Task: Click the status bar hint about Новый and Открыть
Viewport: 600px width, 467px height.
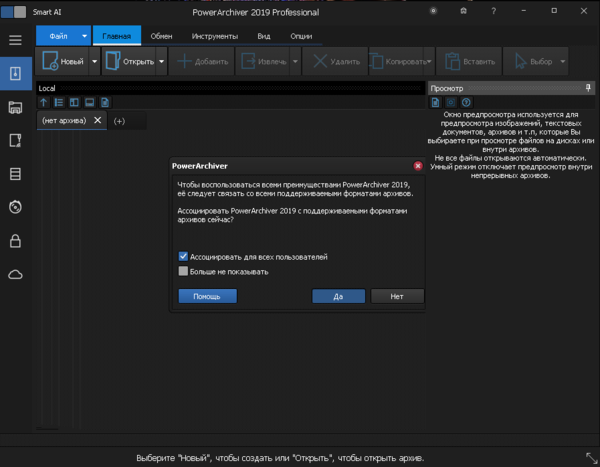Action: 280,458
